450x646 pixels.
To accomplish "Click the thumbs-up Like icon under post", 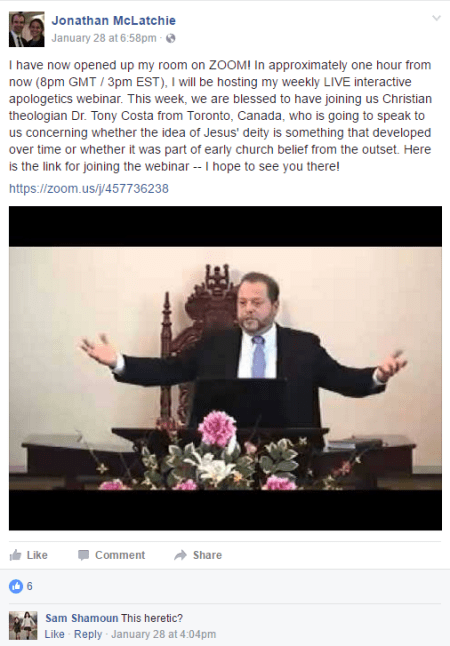I will point(15,555).
